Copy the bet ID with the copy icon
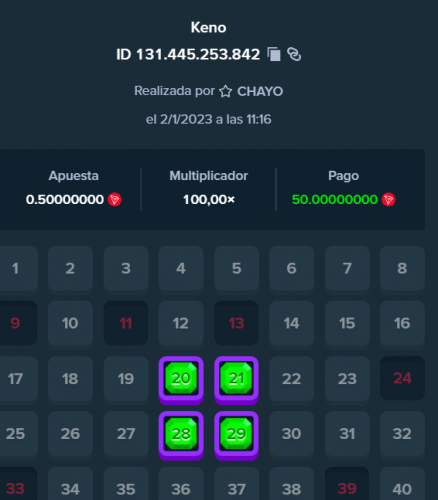The width and height of the screenshot is (438, 500). click(x=274, y=54)
